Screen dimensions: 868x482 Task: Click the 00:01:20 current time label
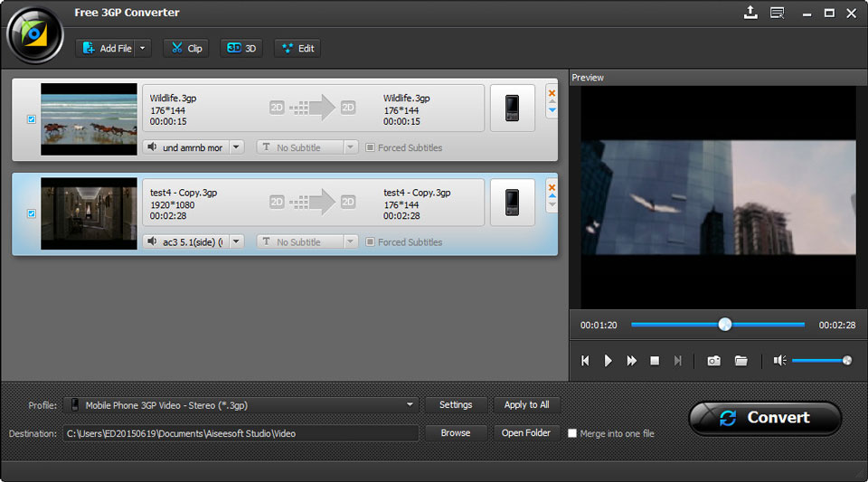point(599,325)
